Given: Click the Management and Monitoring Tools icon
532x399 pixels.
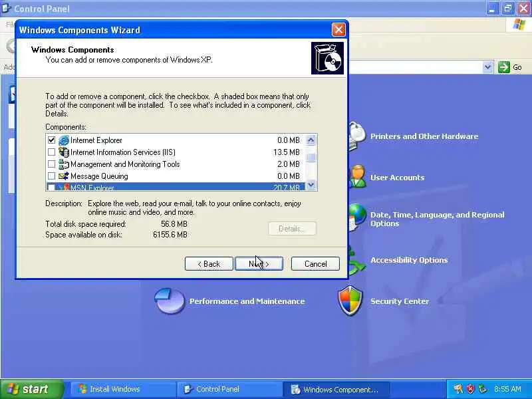Looking at the screenshot, I should (63, 164).
